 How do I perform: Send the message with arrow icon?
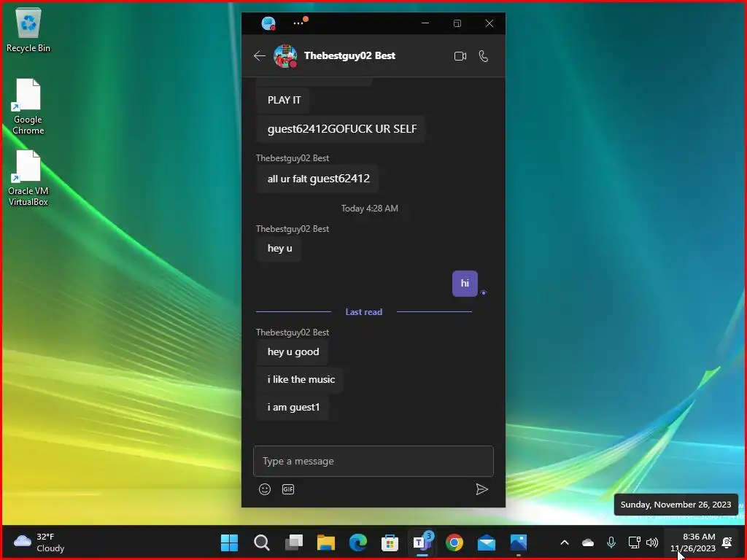(481, 489)
